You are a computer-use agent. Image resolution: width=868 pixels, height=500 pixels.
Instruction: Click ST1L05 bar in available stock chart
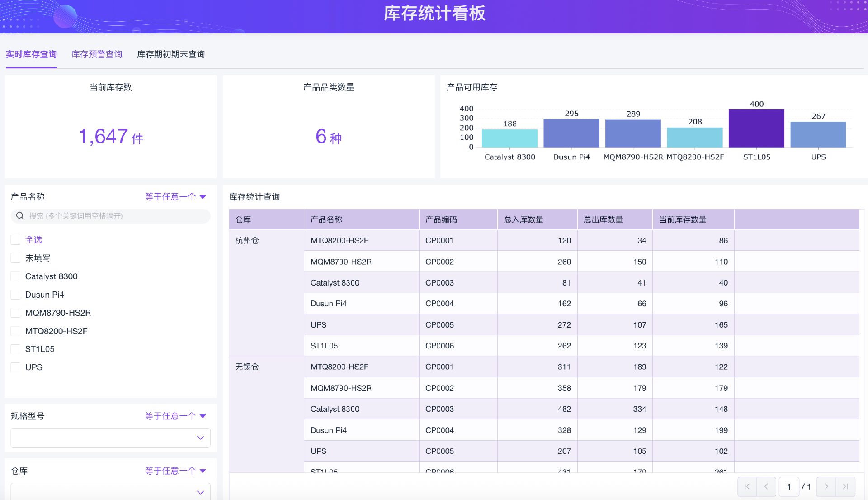(756, 128)
